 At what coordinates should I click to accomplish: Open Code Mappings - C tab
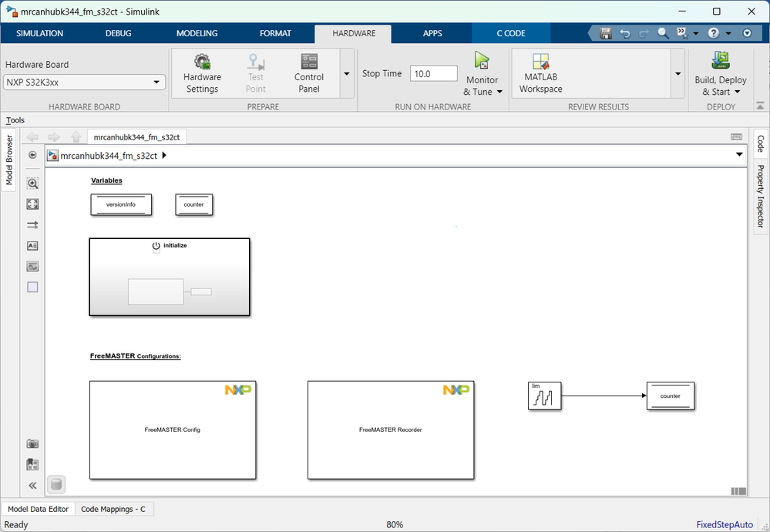(x=113, y=509)
